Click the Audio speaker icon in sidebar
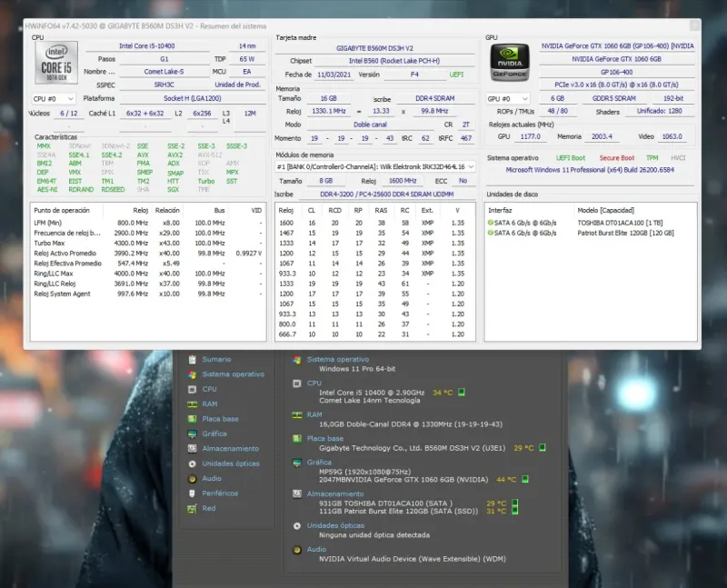Image resolution: width=727 pixels, height=588 pixels. tap(192, 479)
